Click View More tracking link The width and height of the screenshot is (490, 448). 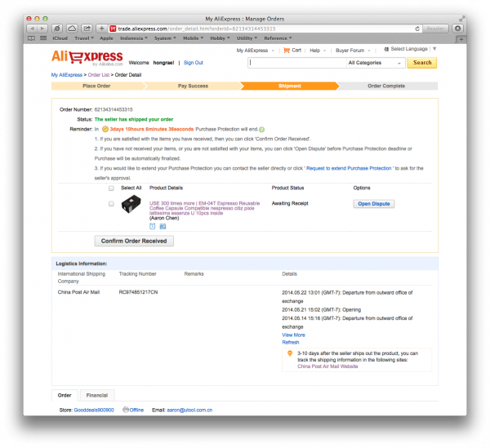[293, 335]
